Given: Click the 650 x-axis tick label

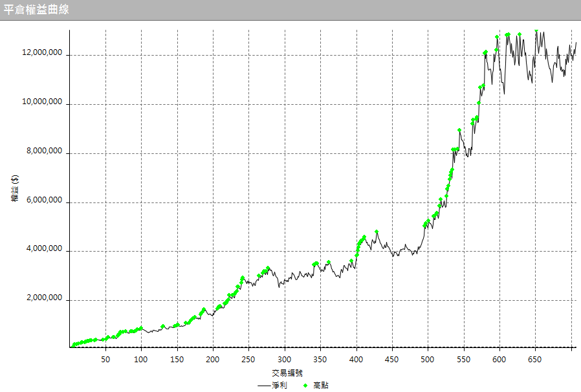Looking at the screenshot, I should 534,360.
